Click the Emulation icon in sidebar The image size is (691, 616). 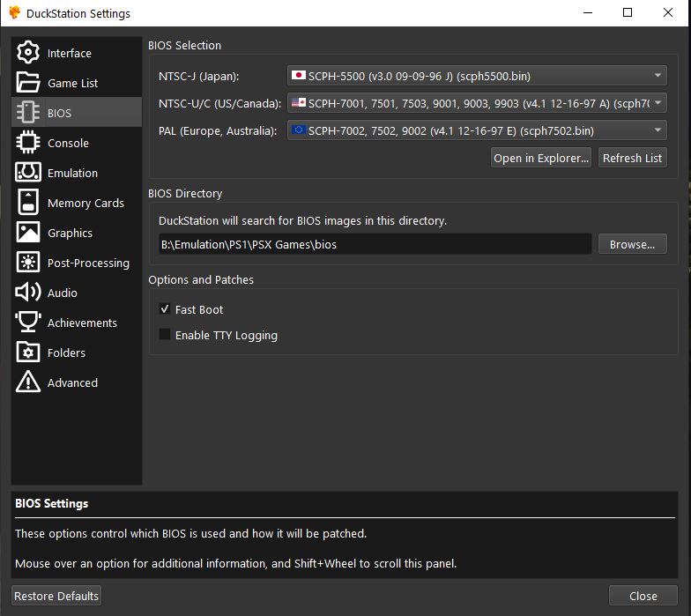coord(28,173)
